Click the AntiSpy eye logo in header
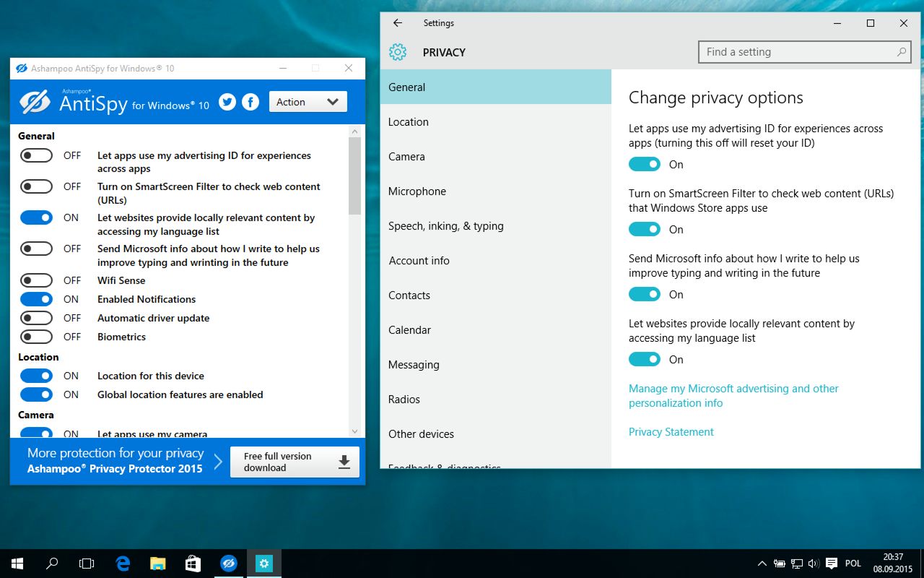Screen dimensions: 924x578 click(35, 102)
